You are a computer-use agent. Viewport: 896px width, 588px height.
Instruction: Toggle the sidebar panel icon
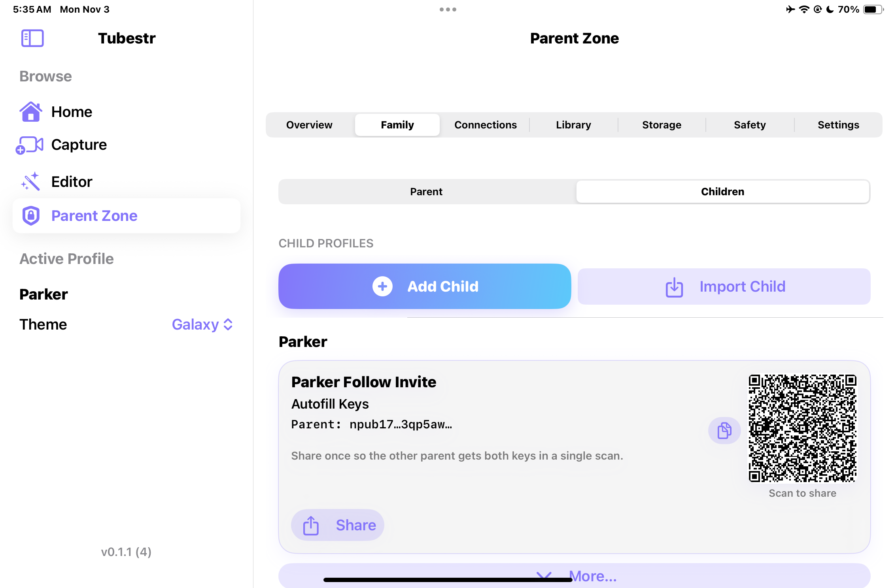32,38
